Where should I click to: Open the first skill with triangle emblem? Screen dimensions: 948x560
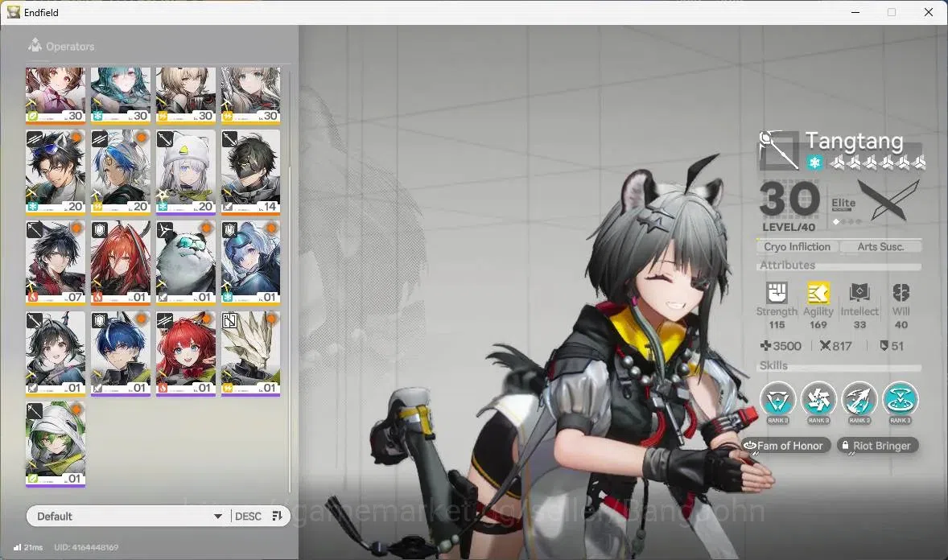(x=777, y=400)
